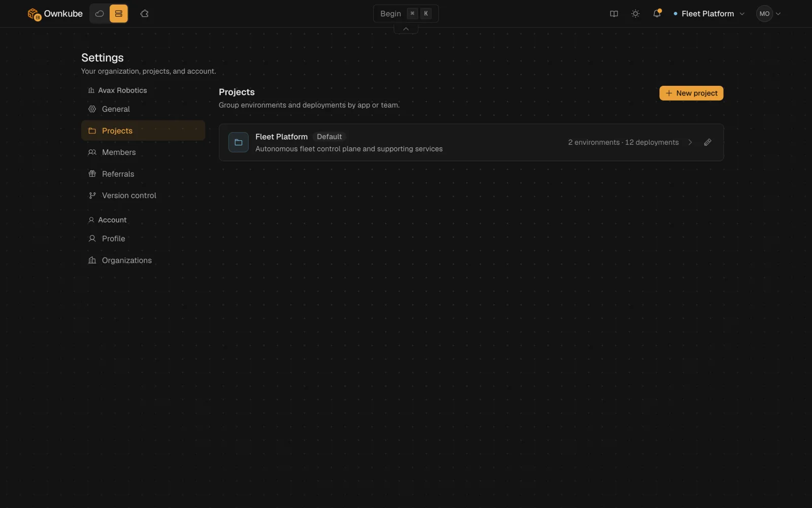This screenshot has height=508, width=812.
Task: Click the Ownkube logo
Action: [55, 14]
